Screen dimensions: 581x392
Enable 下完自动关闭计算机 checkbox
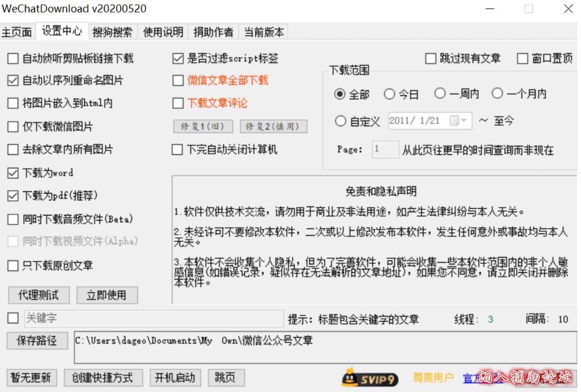pos(178,150)
